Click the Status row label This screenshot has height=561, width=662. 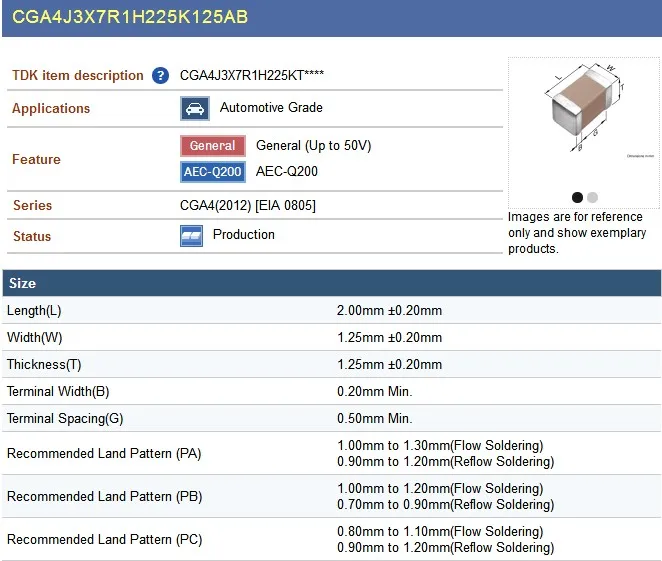pos(32,236)
